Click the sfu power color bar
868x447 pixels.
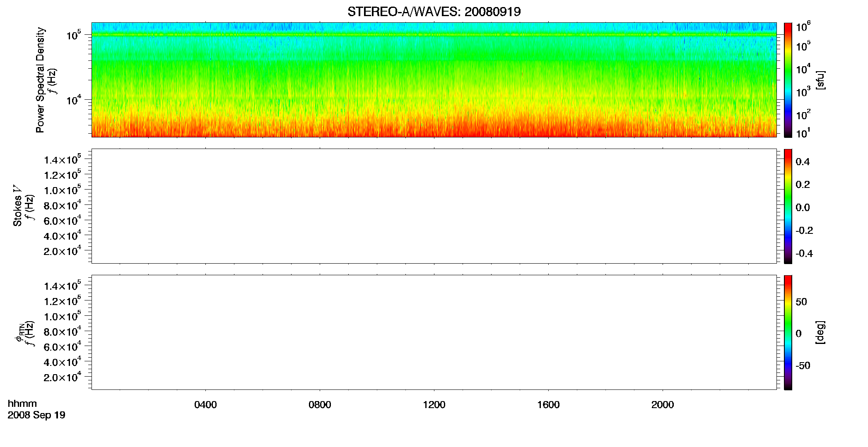(788, 79)
